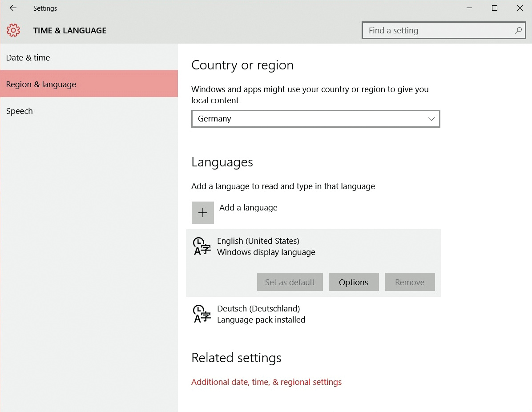
Task: Click the back arrow in title bar
Action: (13, 8)
